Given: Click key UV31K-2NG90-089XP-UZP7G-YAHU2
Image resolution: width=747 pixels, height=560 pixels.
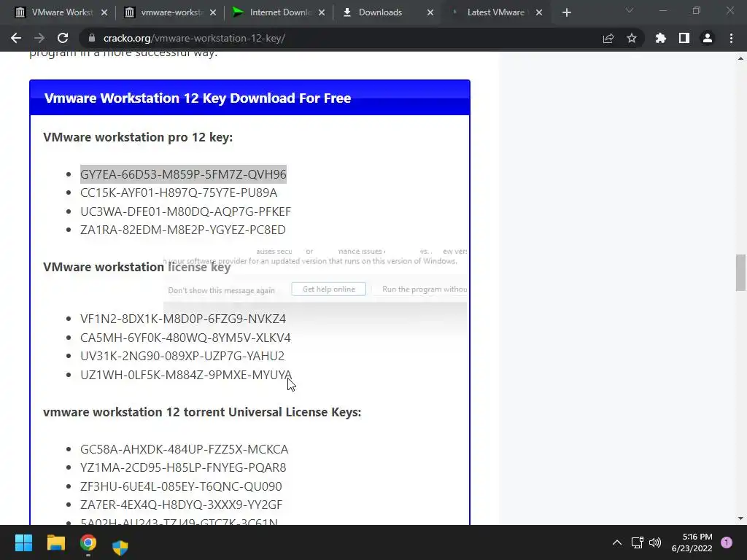Looking at the screenshot, I should [x=182, y=356].
